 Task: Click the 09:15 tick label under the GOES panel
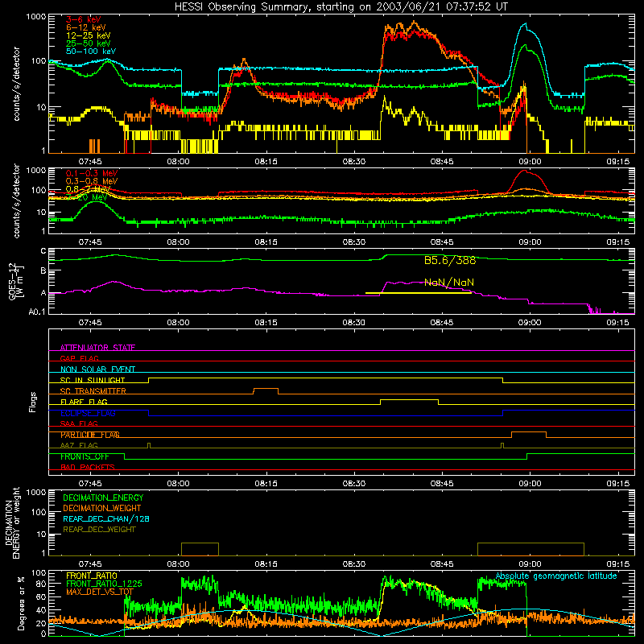tap(617, 323)
